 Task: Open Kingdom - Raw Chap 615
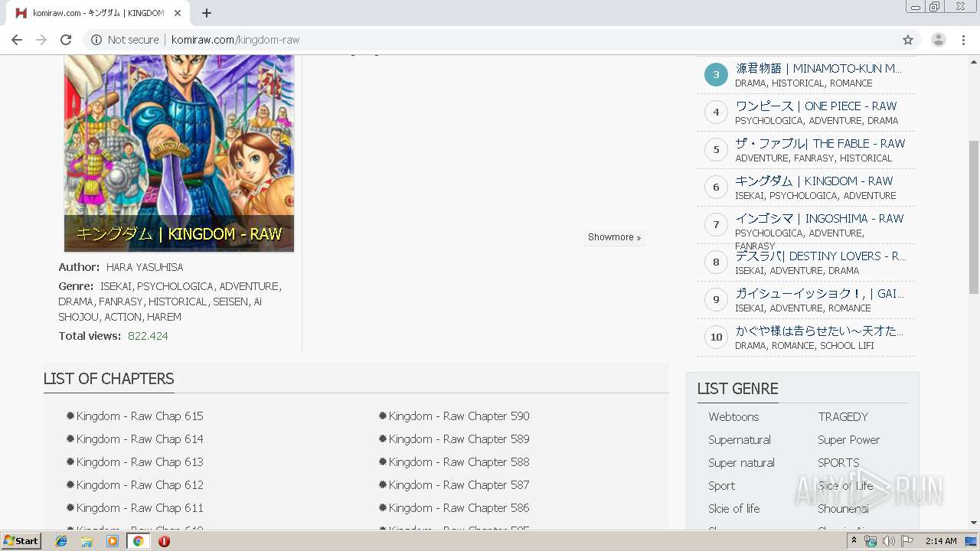139,416
